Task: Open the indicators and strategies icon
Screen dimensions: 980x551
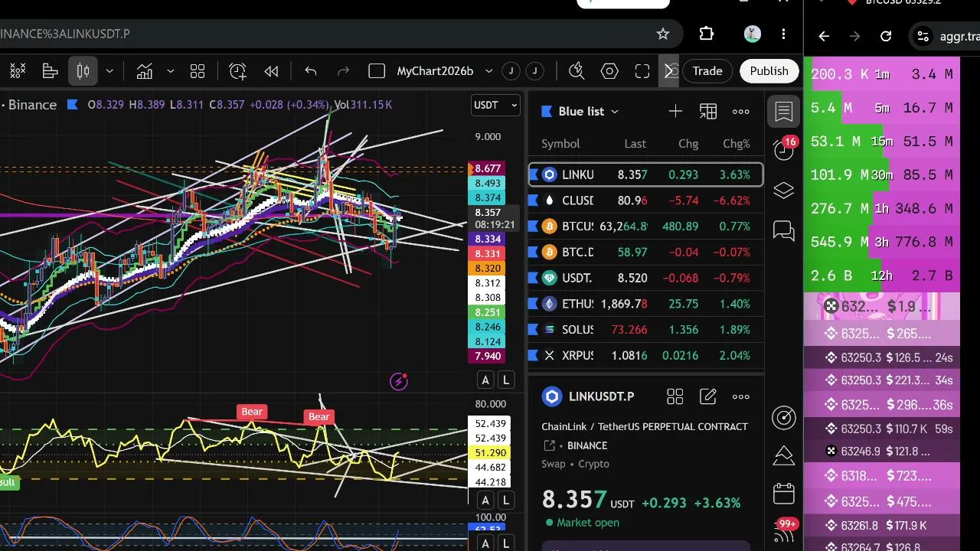Action: [x=145, y=71]
